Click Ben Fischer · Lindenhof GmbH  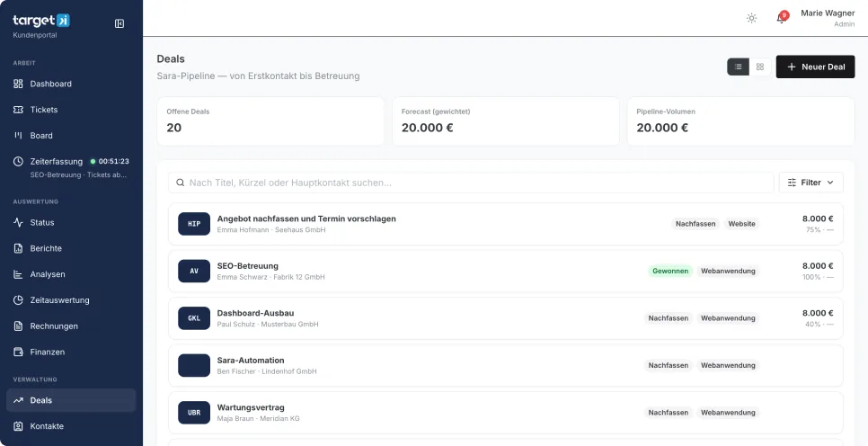click(267, 371)
